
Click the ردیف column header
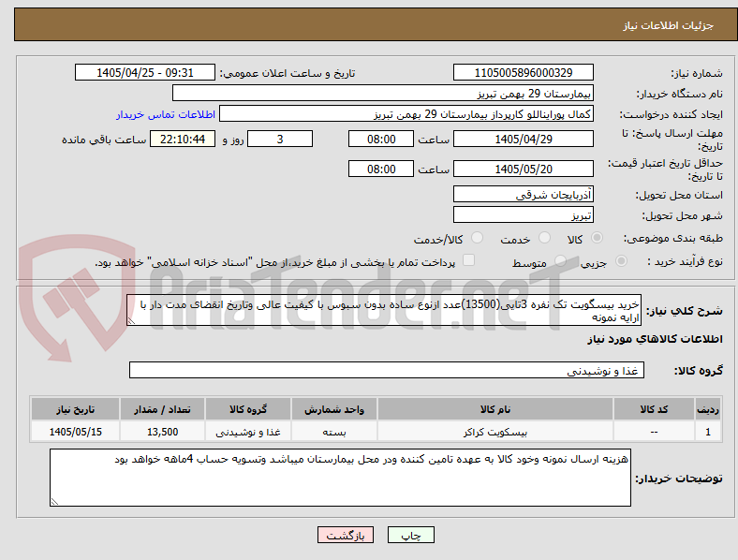pyautogui.click(x=708, y=409)
